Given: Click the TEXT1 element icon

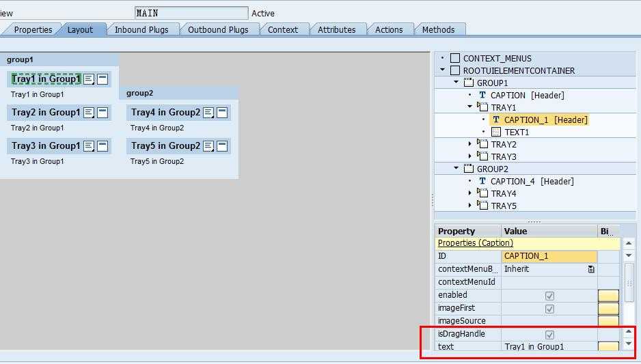Looking at the screenshot, I should (496, 132).
